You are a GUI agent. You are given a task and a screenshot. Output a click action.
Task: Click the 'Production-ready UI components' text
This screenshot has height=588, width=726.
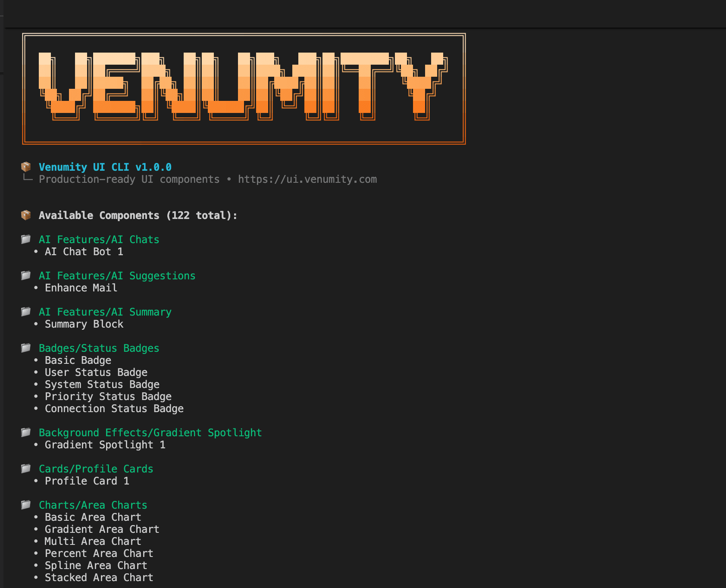[x=129, y=179]
